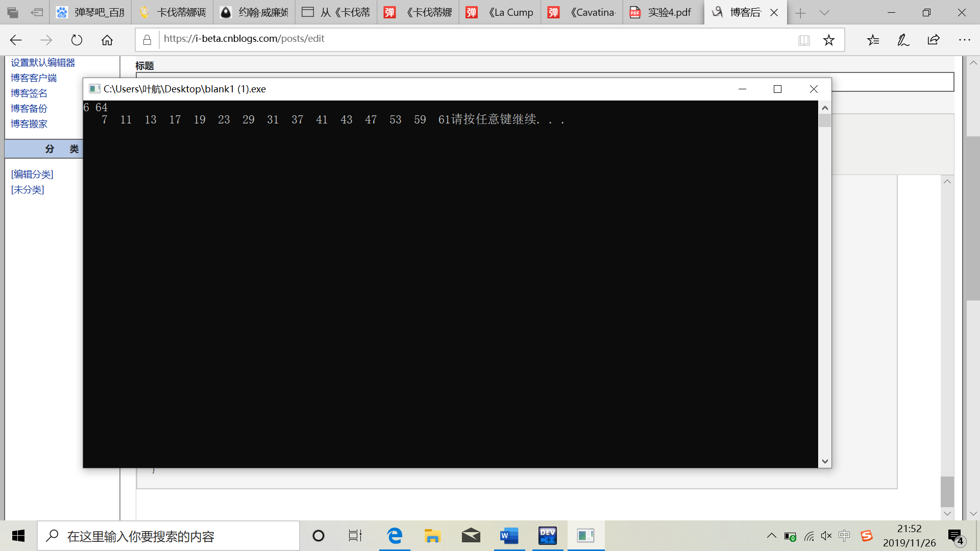Add page to favorites star icon
This screenshot has width=980, height=551.
tap(829, 40)
